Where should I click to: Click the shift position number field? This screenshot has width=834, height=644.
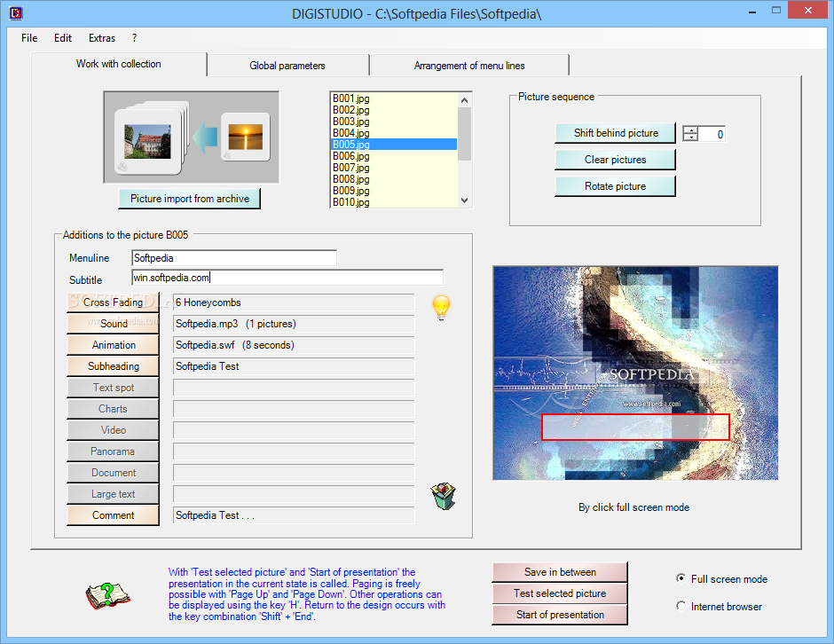click(712, 134)
